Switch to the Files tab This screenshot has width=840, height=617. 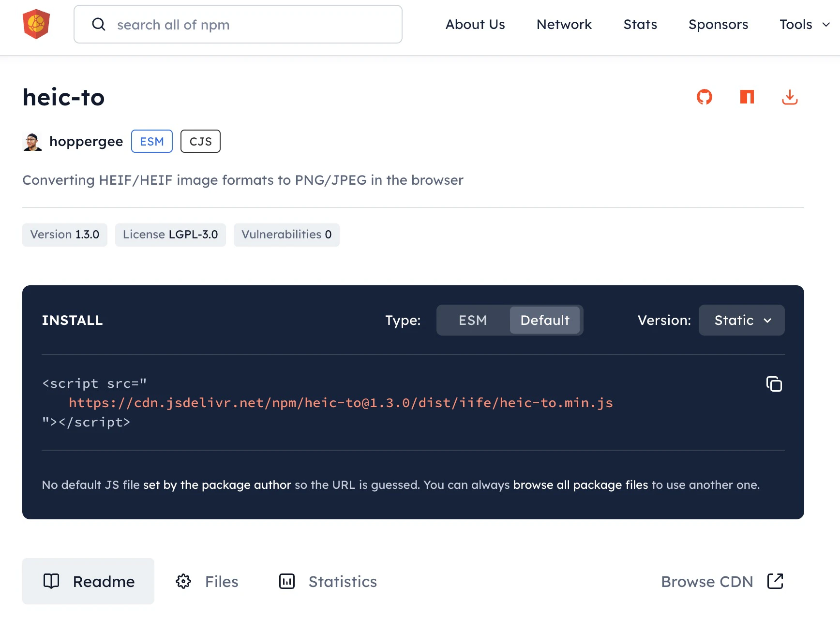(x=207, y=581)
